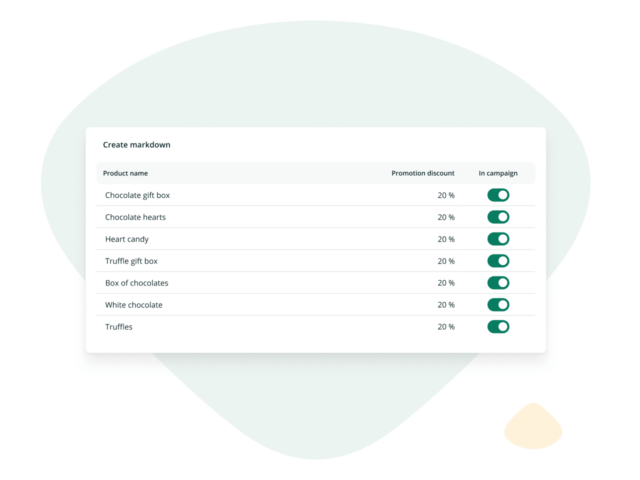
Task: Sort by Promotion discount column header
Action: (x=422, y=173)
